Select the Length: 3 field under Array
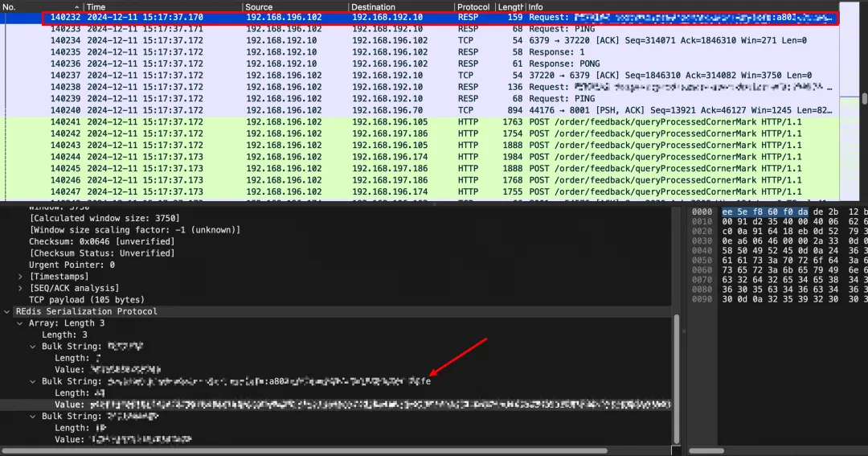 [x=64, y=335]
